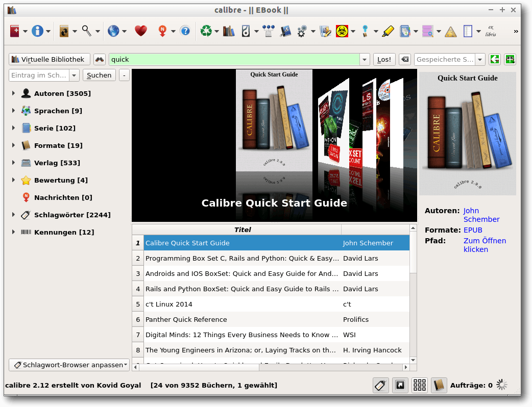Open the Schlagwort-Browser anpassen dropdown
This screenshot has width=532, height=407.
click(69, 365)
